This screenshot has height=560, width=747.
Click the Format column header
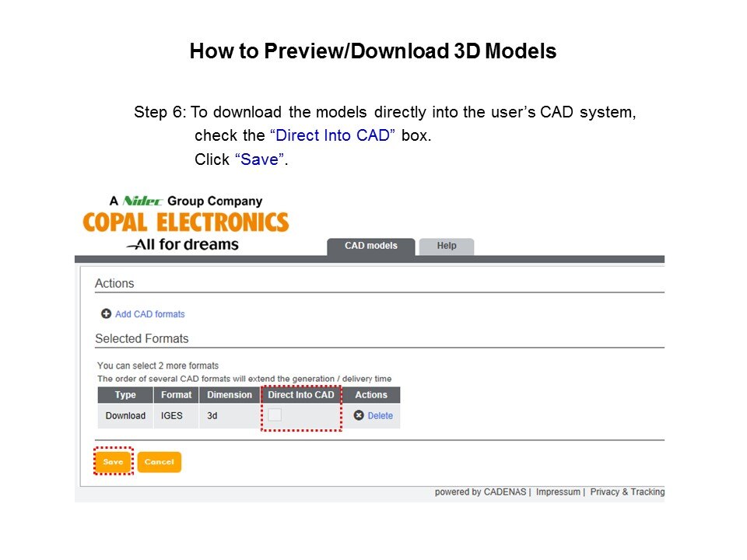[176, 395]
